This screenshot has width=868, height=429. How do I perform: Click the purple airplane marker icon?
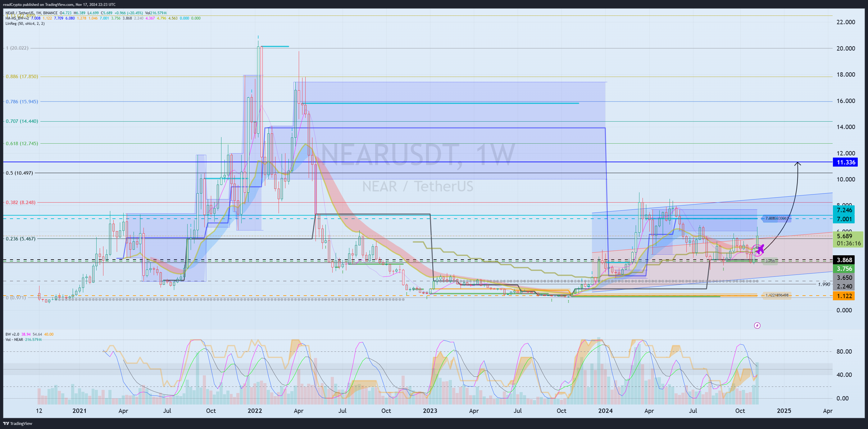(x=759, y=250)
